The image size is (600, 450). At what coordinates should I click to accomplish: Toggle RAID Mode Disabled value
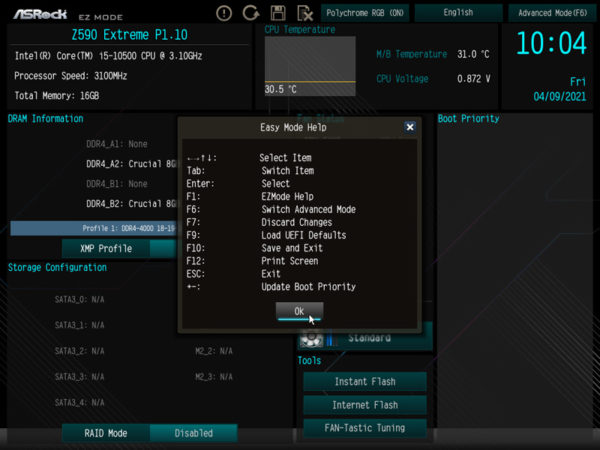[194, 433]
